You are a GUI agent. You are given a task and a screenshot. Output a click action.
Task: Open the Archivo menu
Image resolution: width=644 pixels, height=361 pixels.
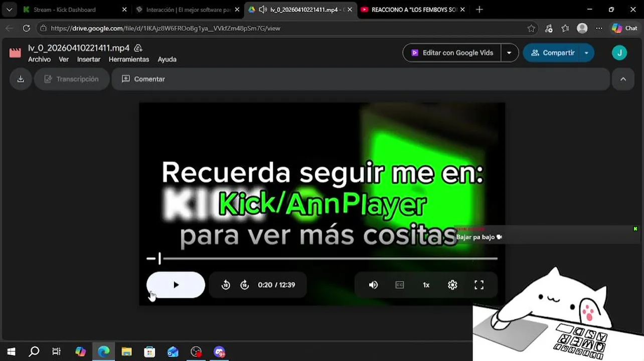[x=39, y=59]
